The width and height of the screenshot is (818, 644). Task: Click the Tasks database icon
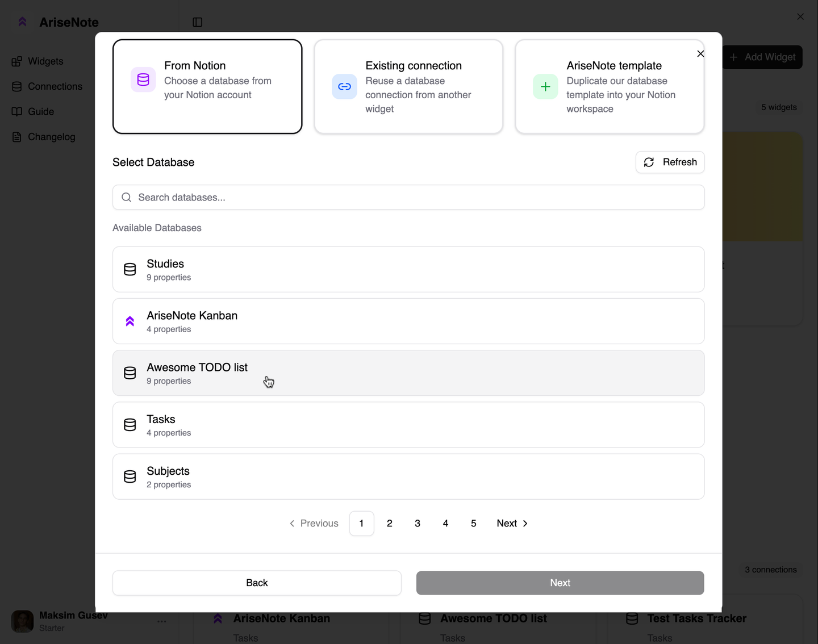130,425
